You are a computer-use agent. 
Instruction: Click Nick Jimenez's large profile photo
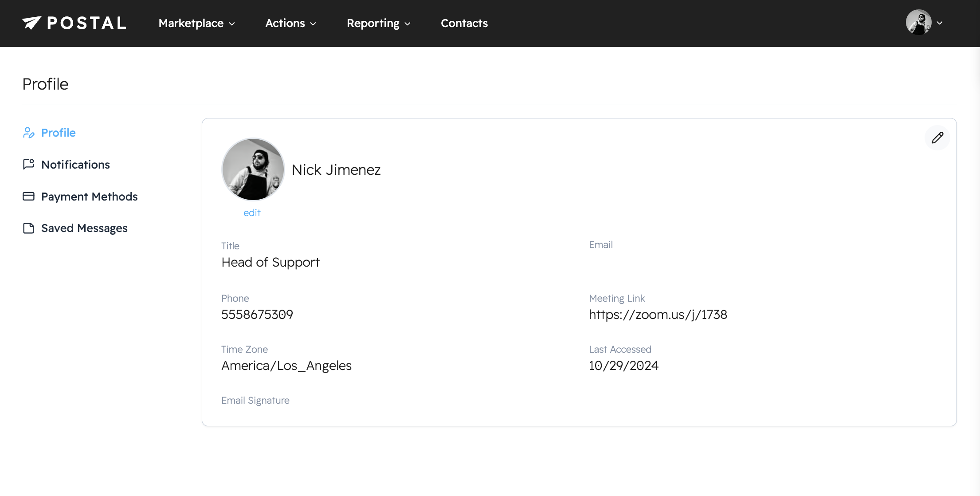253,169
